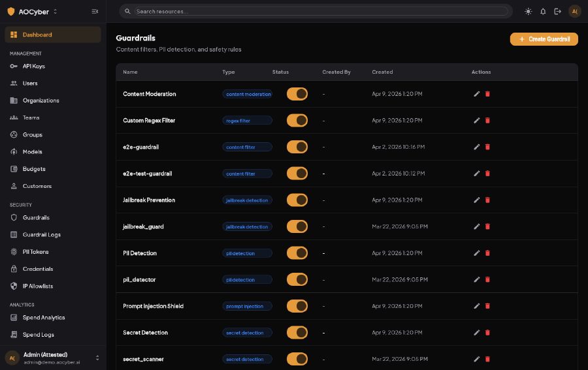Go to PII Tokens
Screen dimensions: 588x370
pos(53,252)
